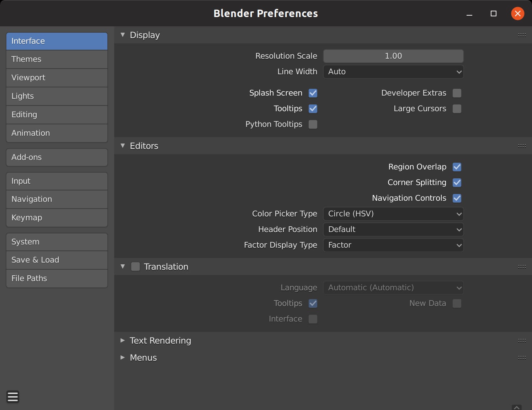The image size is (532, 410).
Task: Go to the System tab
Action: (x=57, y=242)
